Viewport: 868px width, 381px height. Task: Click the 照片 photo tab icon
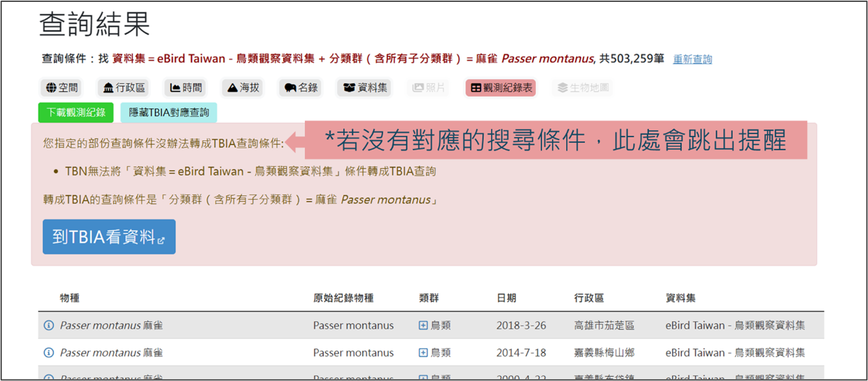coord(418,88)
